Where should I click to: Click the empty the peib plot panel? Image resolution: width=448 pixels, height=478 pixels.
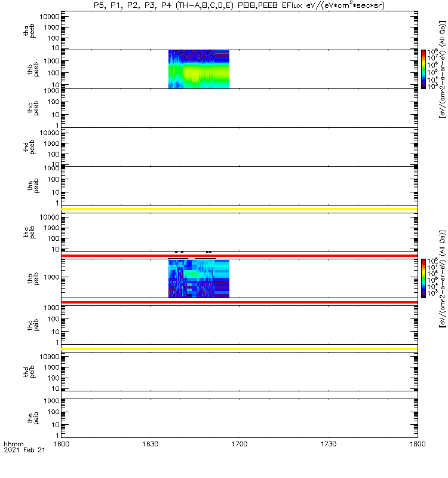(x=240, y=418)
